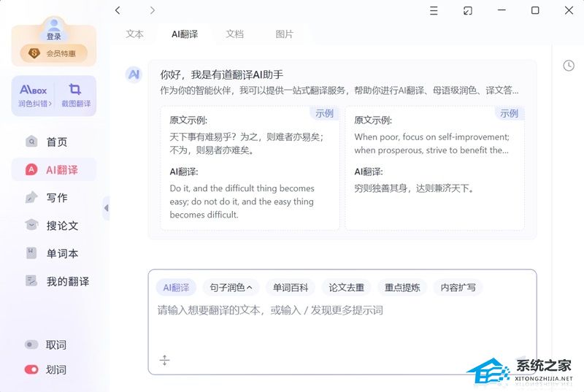Click the 搜论文 graduation cap icon
The image size is (584, 392).
coord(31,226)
